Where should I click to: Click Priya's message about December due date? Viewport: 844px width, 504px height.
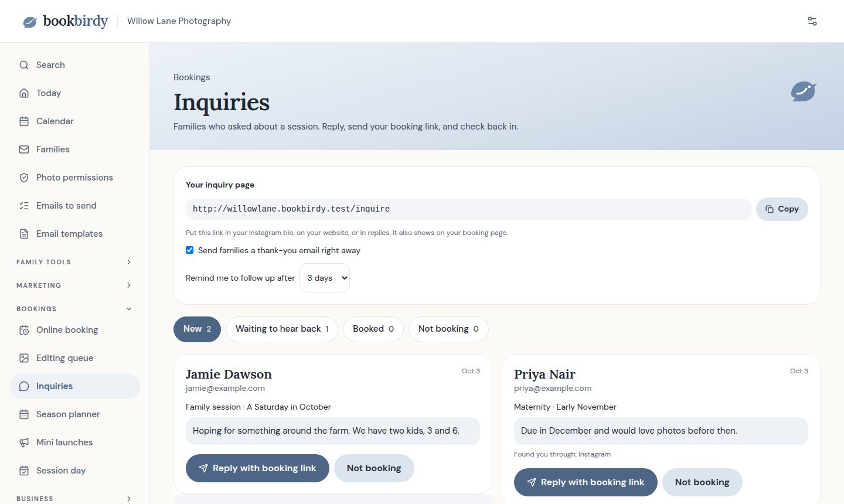coord(661,431)
